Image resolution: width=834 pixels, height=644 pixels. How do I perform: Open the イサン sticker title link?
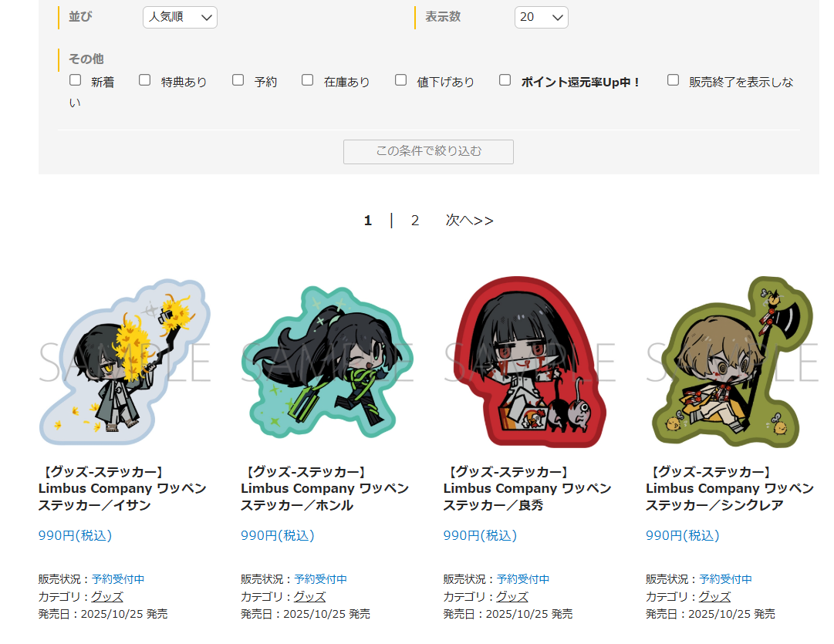pyautogui.click(x=123, y=489)
